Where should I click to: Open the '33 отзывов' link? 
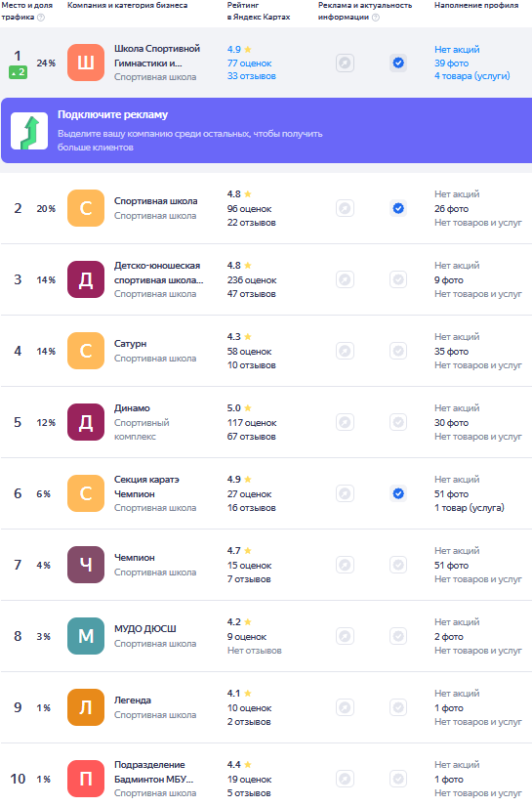coord(252,76)
